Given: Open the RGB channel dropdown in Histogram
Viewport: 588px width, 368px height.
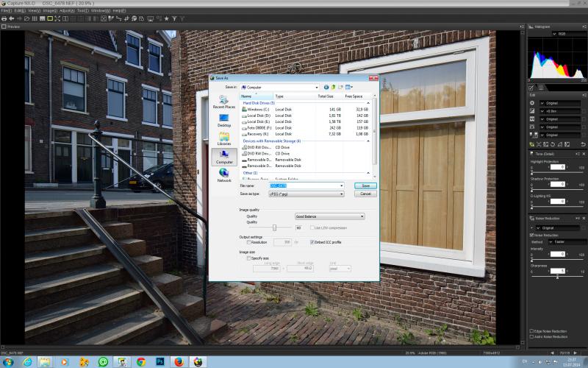Looking at the screenshot, I should point(567,34).
